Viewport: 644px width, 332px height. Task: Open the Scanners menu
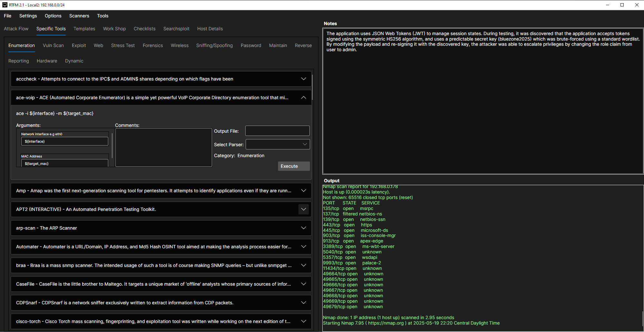coord(79,15)
